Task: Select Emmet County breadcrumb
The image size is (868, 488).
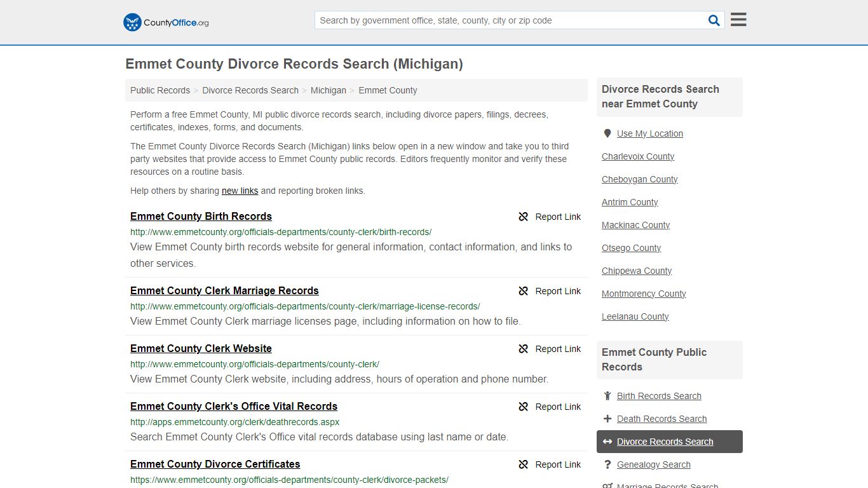Action: point(388,90)
